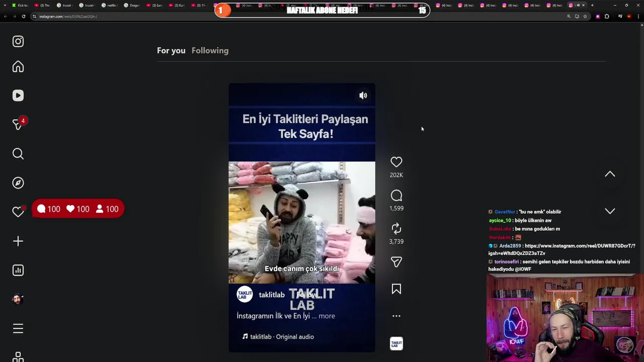Mute the reel audio speaker icon
Image resolution: width=644 pixels, height=362 pixels.
(363, 96)
